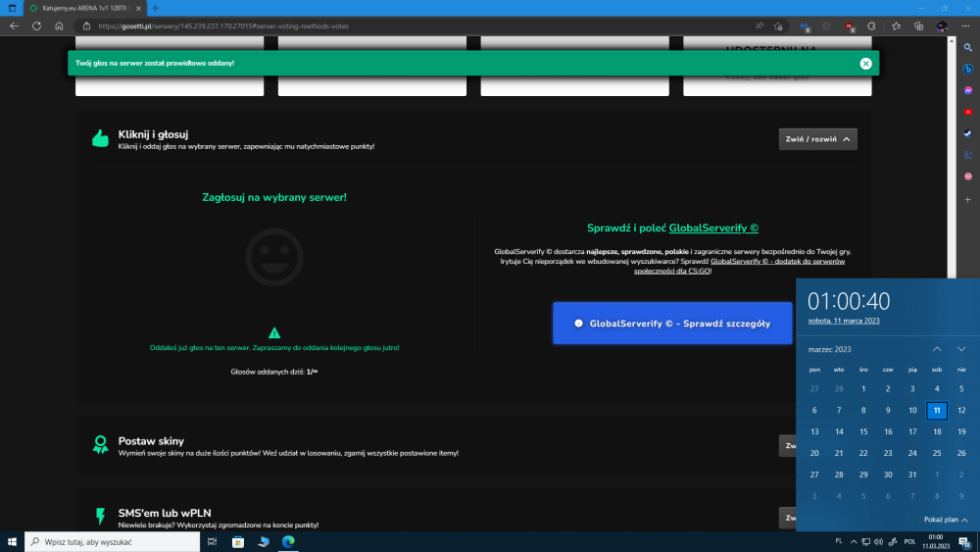The height and width of the screenshot is (552, 980).
Task: Go to previous month in calendar
Action: [x=937, y=349]
